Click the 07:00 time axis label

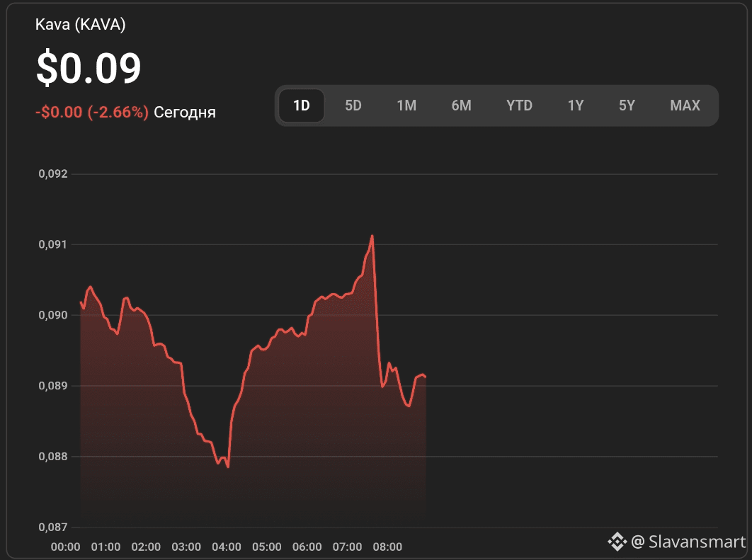tap(348, 547)
